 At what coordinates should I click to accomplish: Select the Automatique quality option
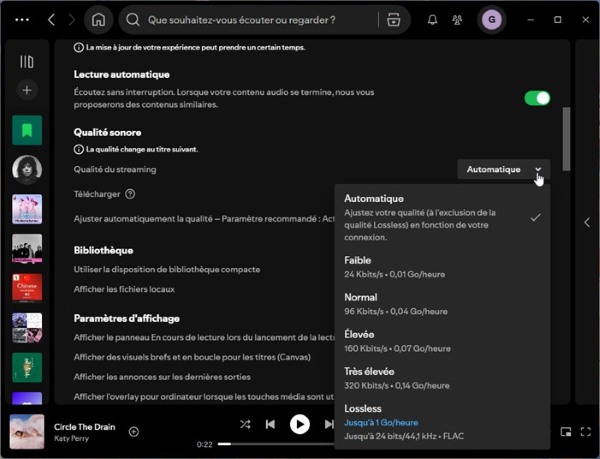pyautogui.click(x=442, y=217)
